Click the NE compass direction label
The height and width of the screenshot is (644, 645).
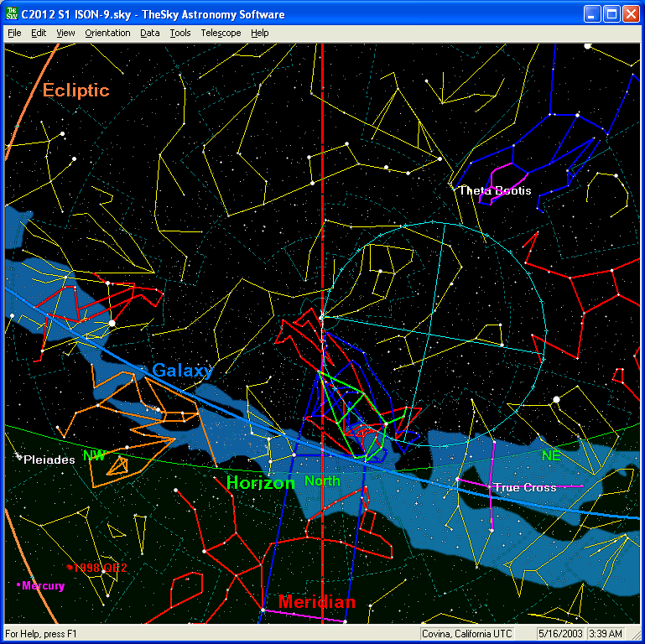coord(550,455)
